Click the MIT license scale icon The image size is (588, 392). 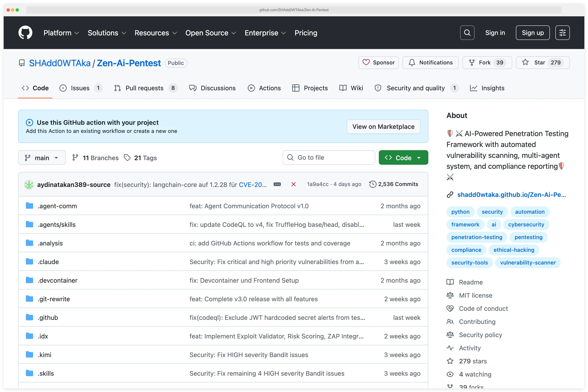coord(450,295)
